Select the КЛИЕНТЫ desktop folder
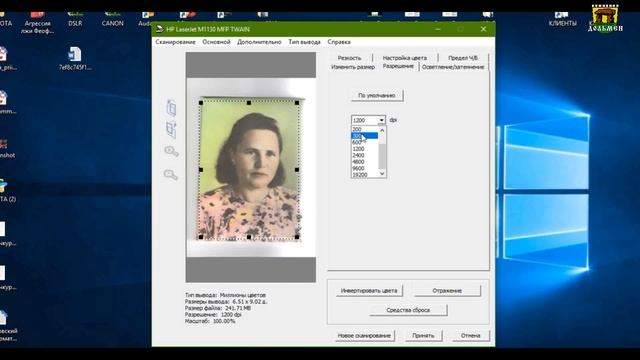 point(562,19)
